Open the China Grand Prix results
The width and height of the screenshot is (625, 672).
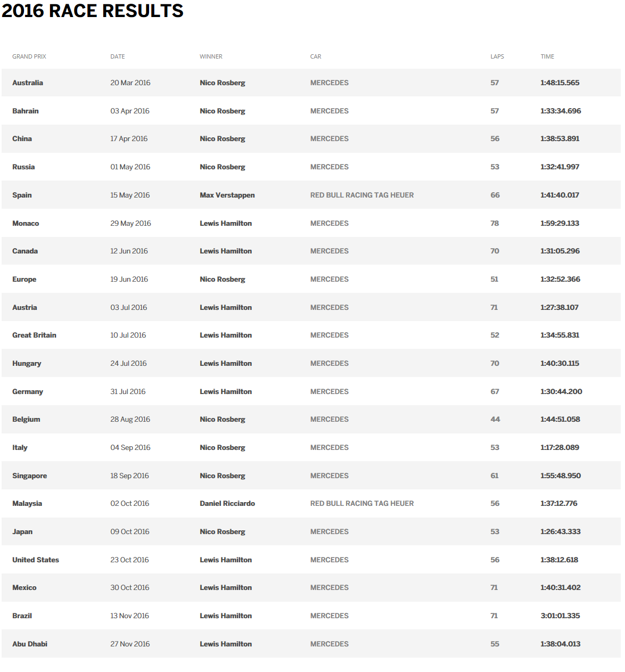[x=22, y=138]
